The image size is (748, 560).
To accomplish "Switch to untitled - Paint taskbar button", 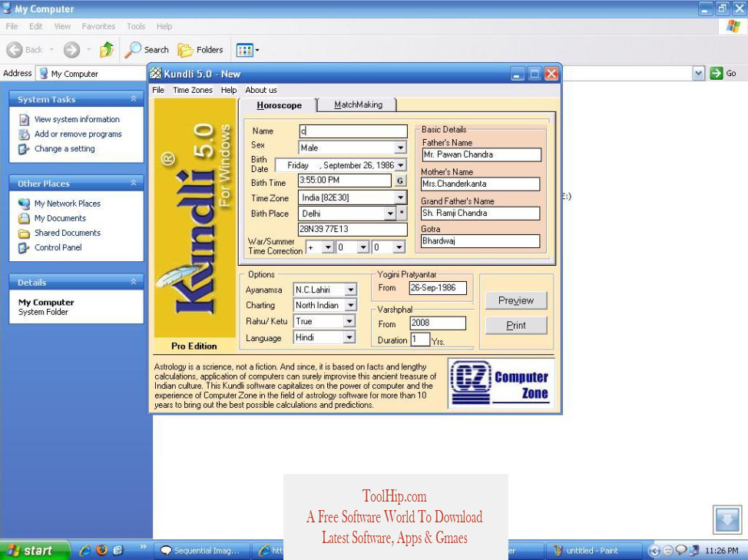I will click(x=592, y=551).
